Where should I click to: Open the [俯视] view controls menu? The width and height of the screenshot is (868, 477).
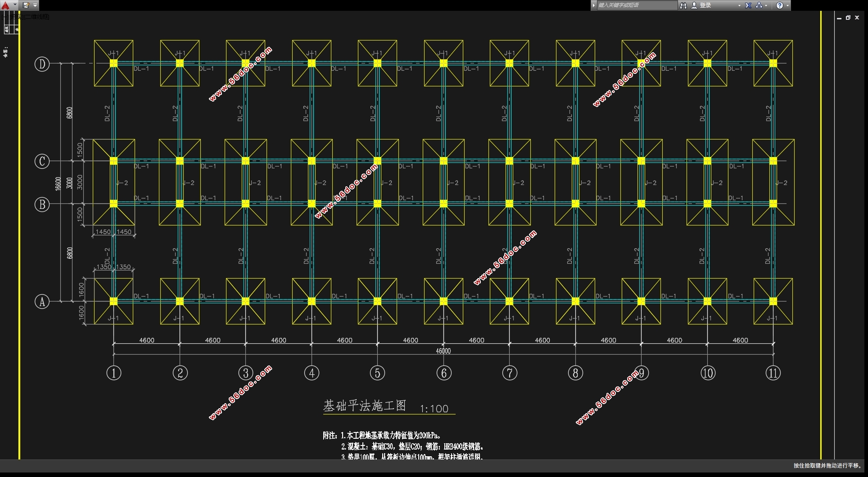(x=15, y=17)
